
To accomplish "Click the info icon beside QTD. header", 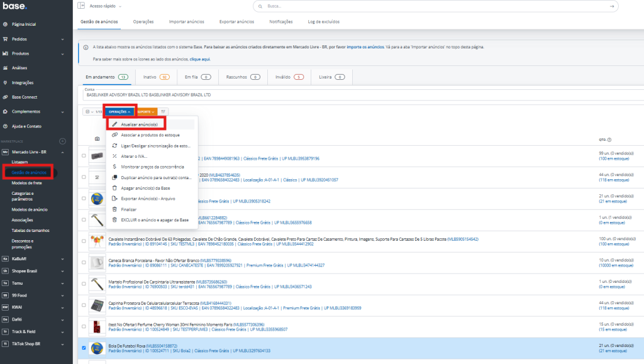I will pos(609,140).
